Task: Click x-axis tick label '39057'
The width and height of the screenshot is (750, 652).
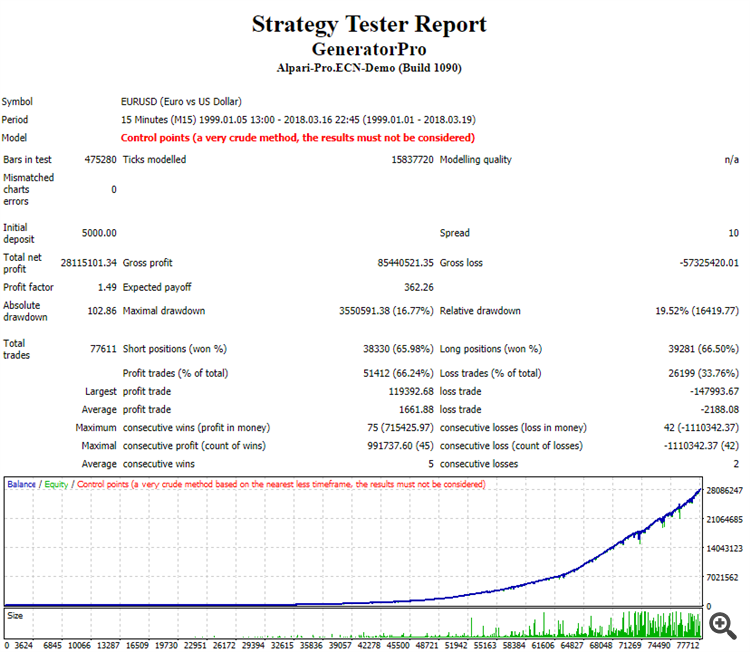Action: [x=340, y=645]
